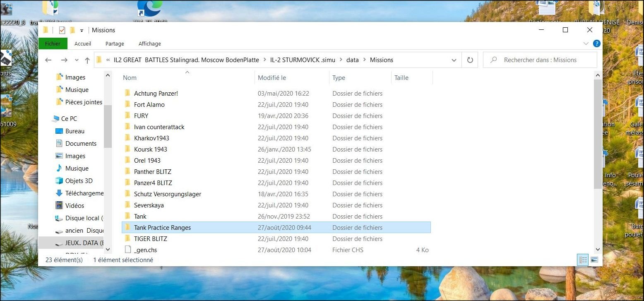Open the address bar history dropdown

click(x=454, y=60)
